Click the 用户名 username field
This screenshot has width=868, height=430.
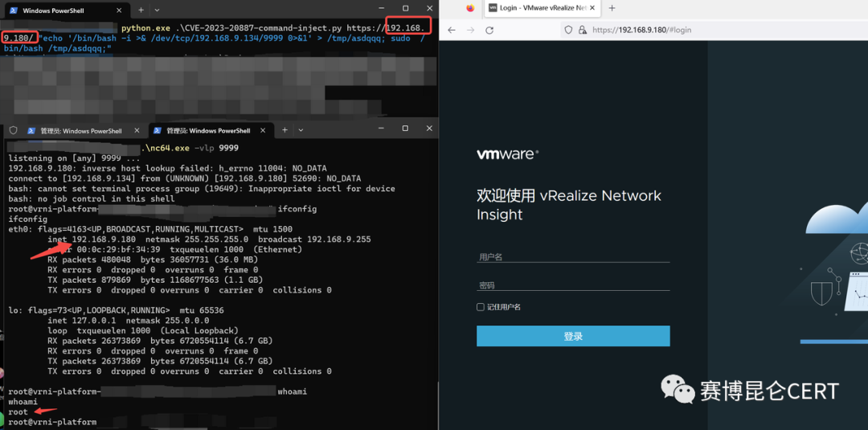coord(573,256)
